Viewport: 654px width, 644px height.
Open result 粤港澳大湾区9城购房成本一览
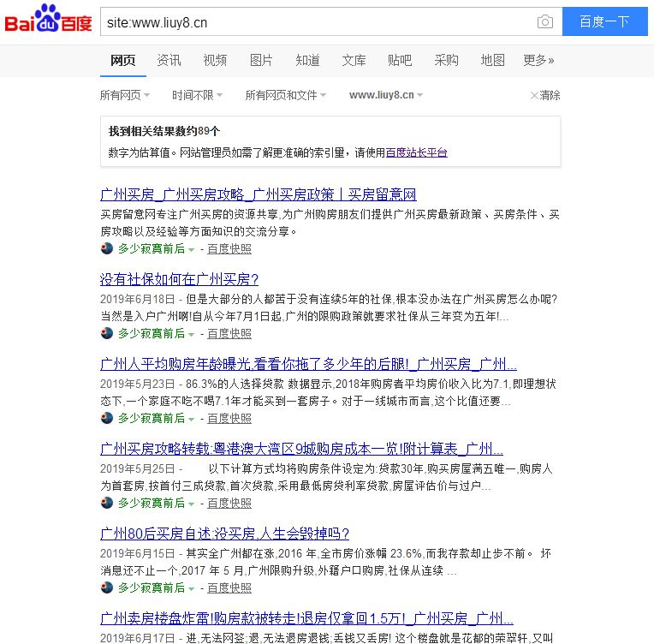(301, 449)
